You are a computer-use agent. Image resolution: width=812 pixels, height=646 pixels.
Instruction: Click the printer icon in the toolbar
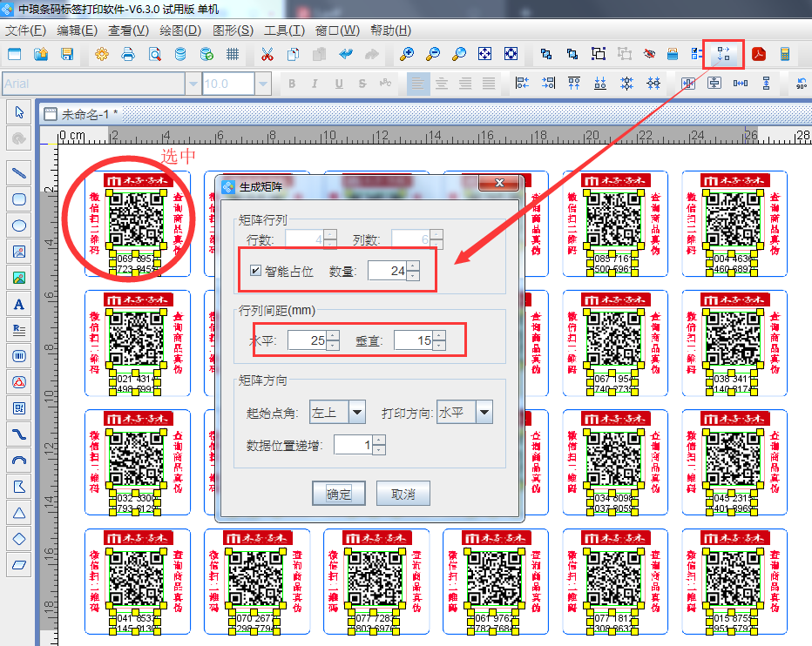click(128, 54)
